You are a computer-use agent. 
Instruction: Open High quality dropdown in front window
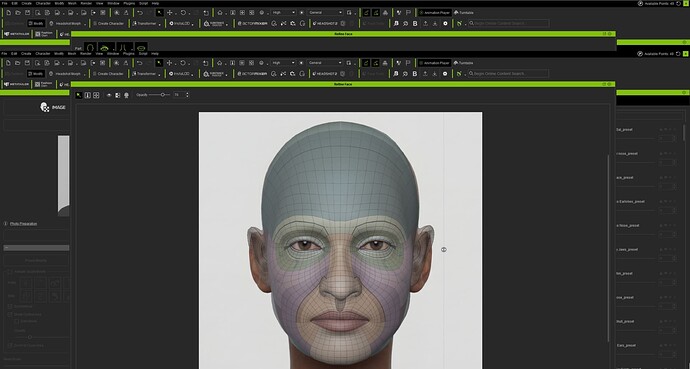click(283, 63)
